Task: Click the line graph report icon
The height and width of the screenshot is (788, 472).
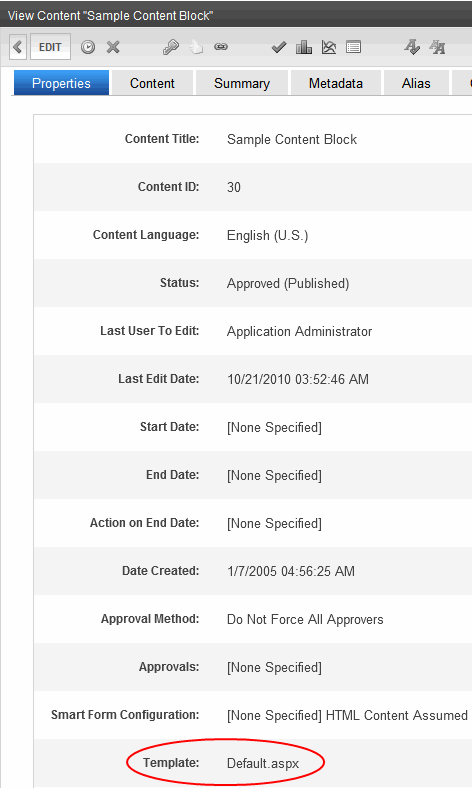Action: point(329,47)
